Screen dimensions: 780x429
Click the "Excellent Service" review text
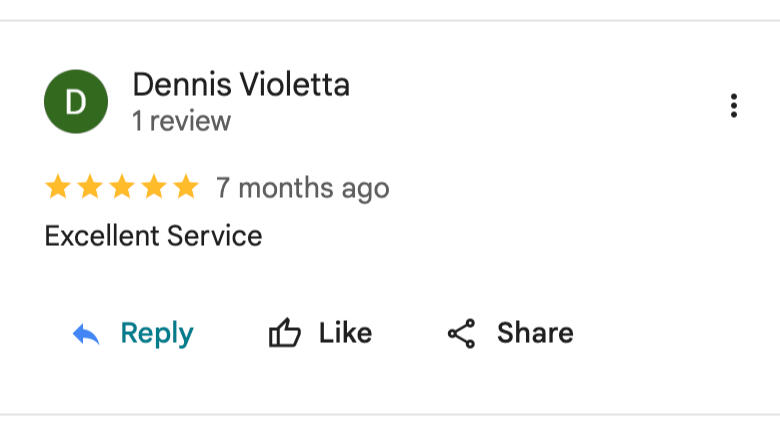click(x=153, y=237)
